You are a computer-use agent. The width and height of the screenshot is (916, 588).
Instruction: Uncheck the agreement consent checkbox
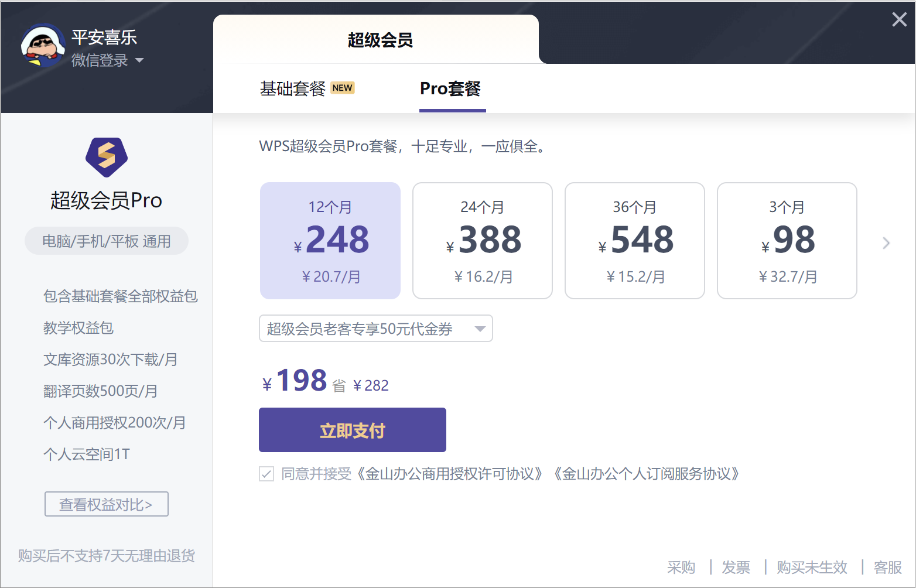tap(267, 474)
